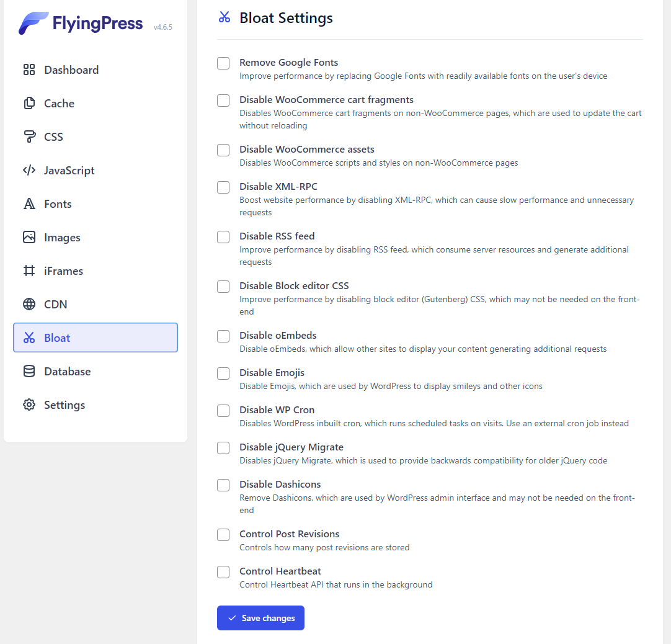Open CSS settings via its sidebar icon
The height and width of the screenshot is (644, 671).
click(x=29, y=136)
